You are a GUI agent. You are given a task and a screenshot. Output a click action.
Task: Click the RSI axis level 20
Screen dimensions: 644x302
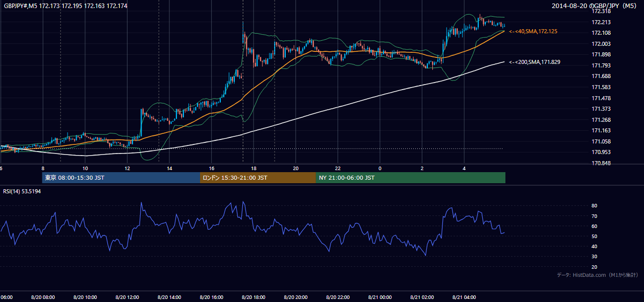tap(595, 267)
